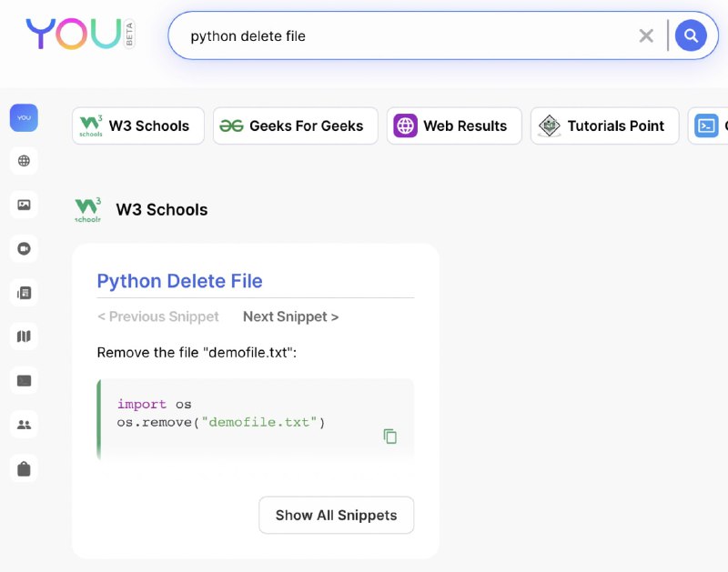Go to Next Snippet
The width and height of the screenshot is (728, 572).
290,316
